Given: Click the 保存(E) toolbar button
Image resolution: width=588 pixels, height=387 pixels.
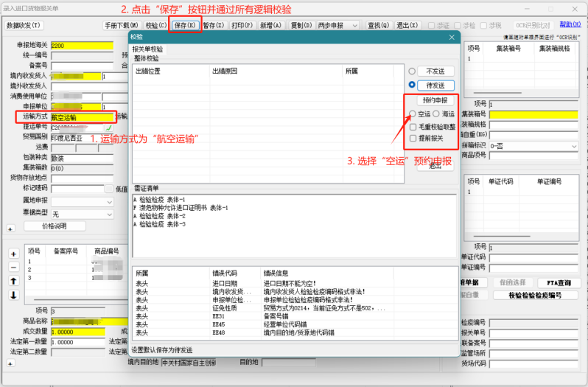Looking at the screenshot, I should tap(185, 25).
